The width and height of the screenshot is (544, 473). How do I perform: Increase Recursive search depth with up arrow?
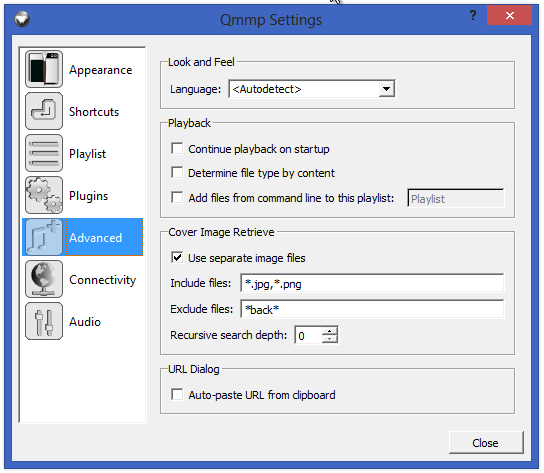coord(329,331)
